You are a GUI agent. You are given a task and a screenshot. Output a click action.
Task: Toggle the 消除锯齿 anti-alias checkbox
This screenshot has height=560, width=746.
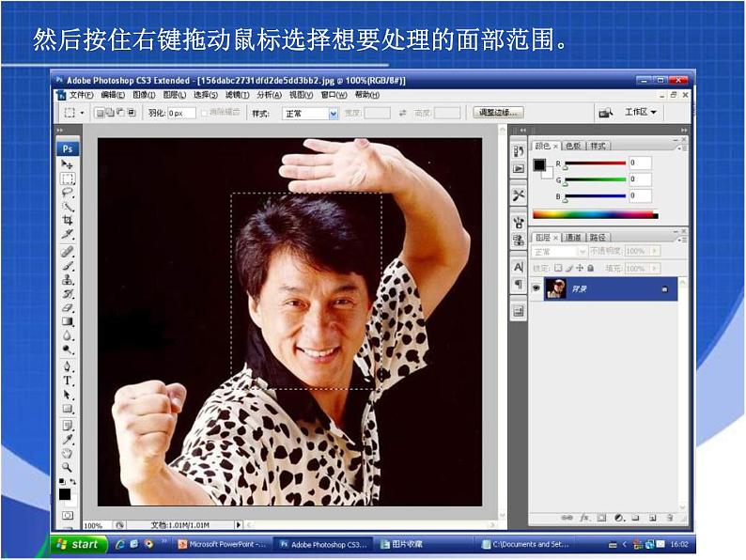tap(205, 113)
